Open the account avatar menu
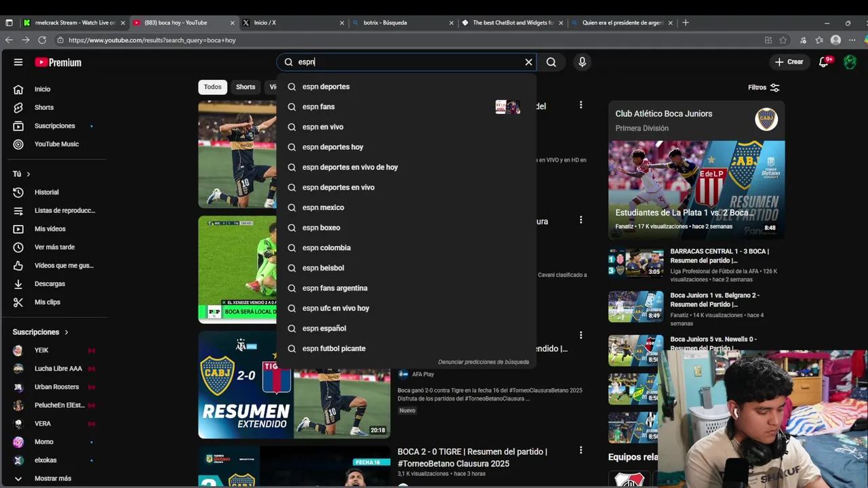The width and height of the screenshot is (868, 488). [850, 62]
